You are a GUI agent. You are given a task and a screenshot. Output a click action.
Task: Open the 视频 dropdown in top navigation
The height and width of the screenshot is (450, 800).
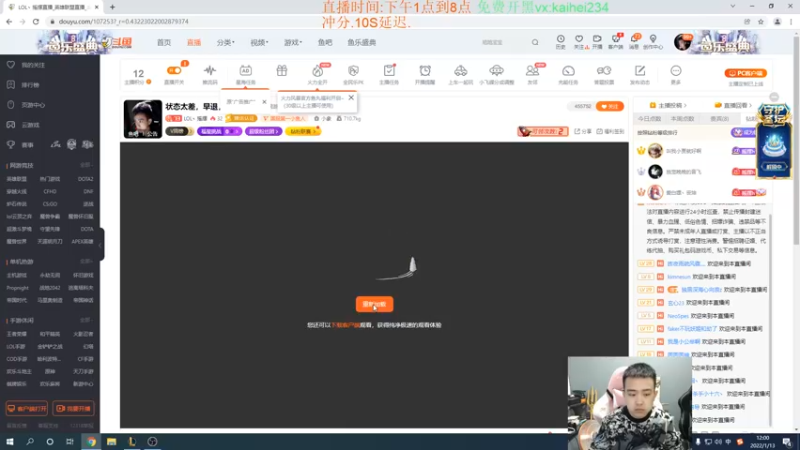pyautogui.click(x=259, y=42)
